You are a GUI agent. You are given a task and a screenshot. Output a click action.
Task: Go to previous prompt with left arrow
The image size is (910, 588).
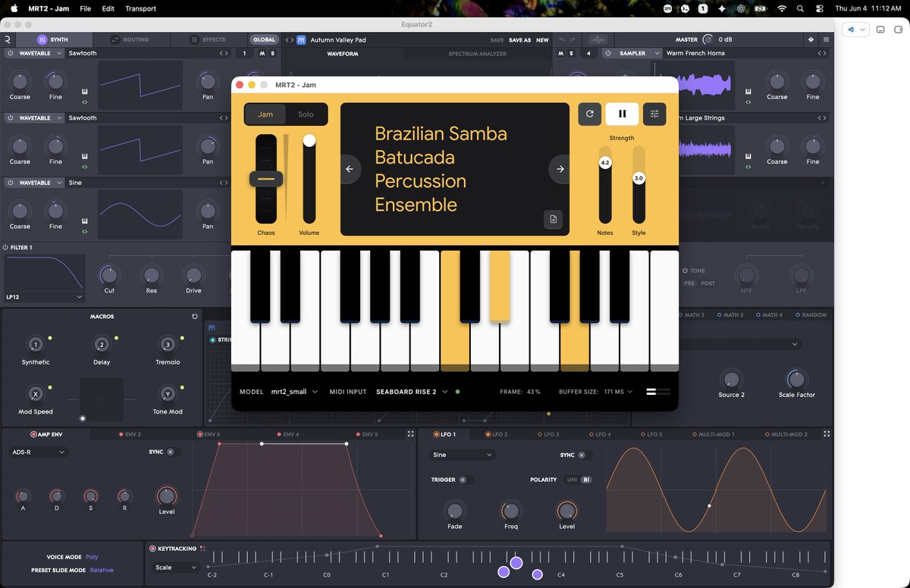tap(350, 169)
